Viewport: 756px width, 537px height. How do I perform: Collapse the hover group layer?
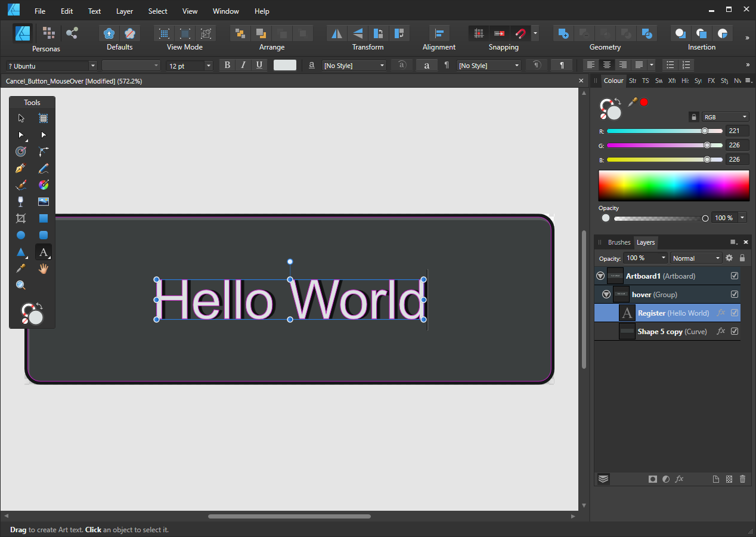click(606, 294)
